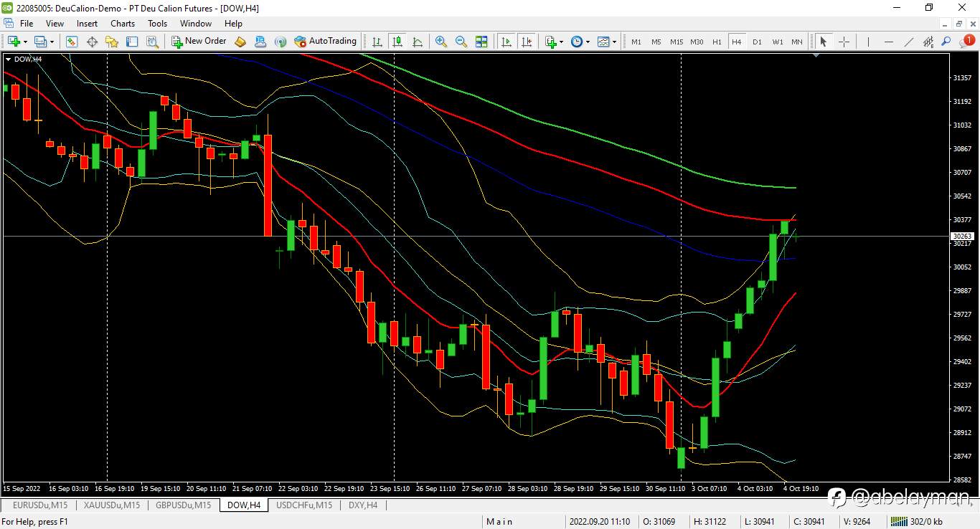Draw a vertical line on the chart

pyautogui.click(x=868, y=42)
